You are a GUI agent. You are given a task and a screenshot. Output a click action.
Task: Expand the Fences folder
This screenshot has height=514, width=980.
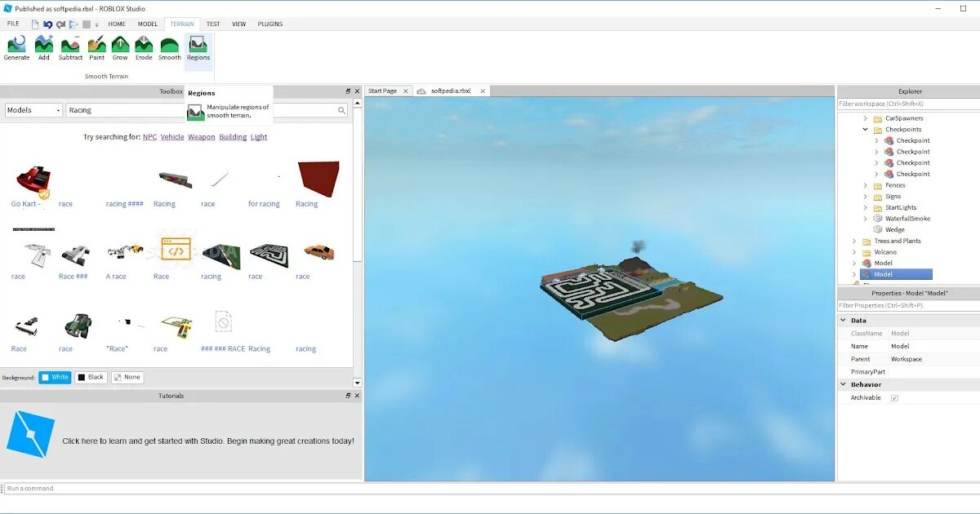pos(866,185)
